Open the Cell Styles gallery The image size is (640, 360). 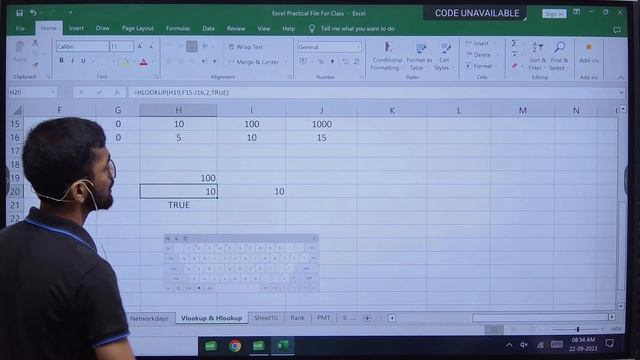click(x=444, y=56)
